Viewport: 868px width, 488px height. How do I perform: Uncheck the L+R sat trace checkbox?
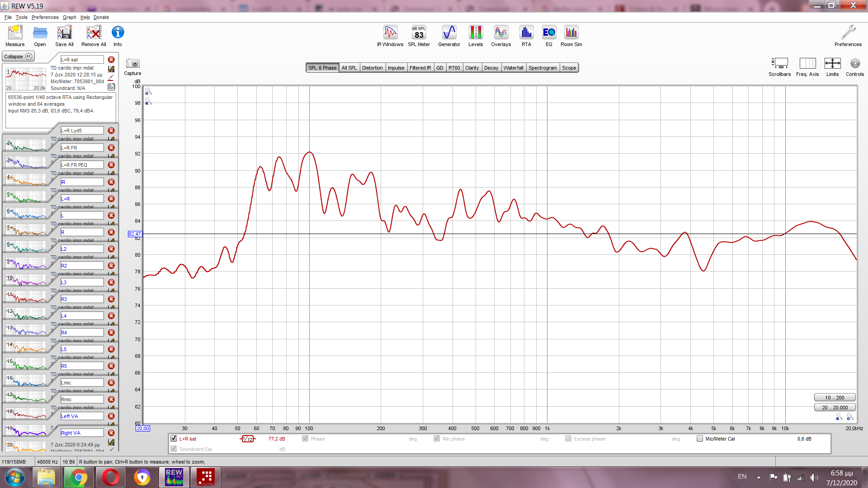click(174, 438)
